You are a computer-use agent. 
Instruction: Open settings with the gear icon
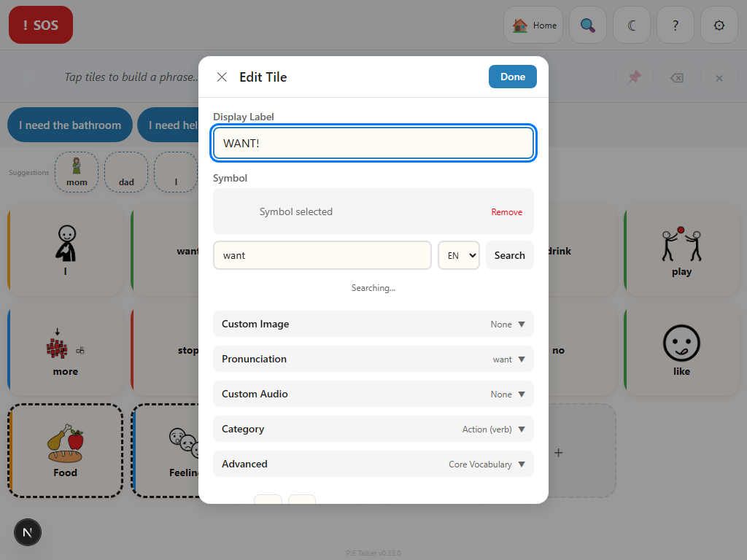pyautogui.click(x=719, y=25)
